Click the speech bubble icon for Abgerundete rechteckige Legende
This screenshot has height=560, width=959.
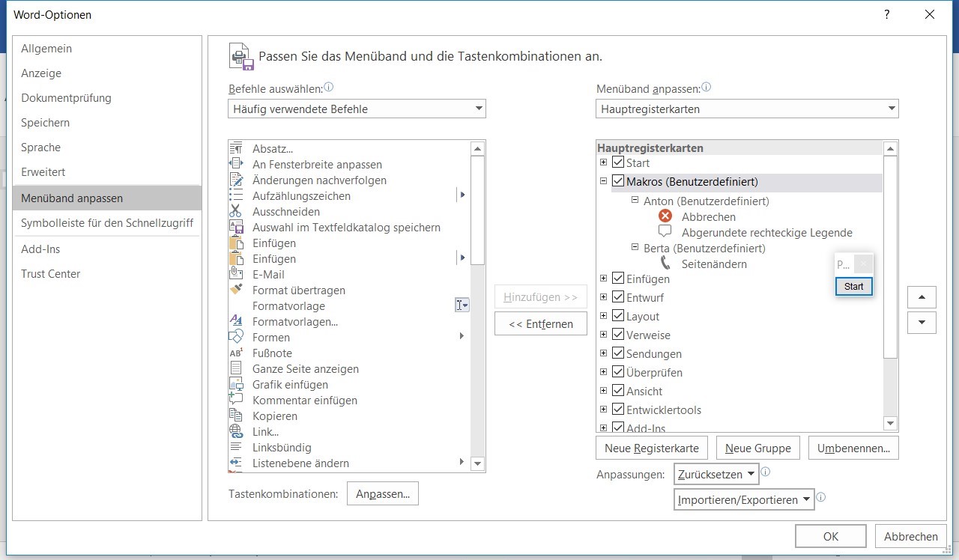pos(665,232)
